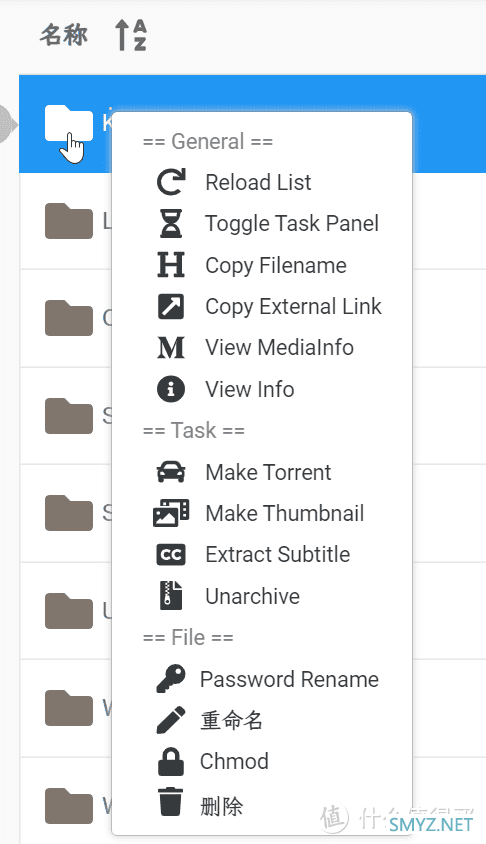Click the hourglass Toggle Task Panel icon
The height and width of the screenshot is (844, 486).
point(171,223)
